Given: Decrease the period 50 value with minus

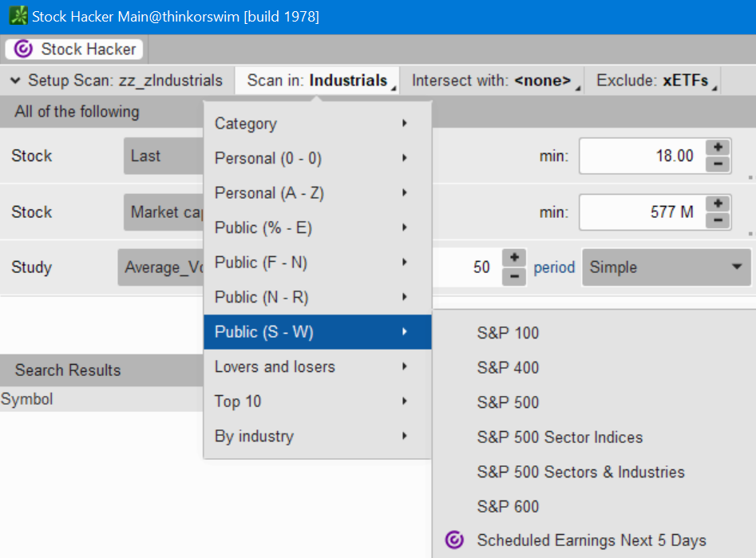Looking at the screenshot, I should pyautogui.click(x=514, y=276).
